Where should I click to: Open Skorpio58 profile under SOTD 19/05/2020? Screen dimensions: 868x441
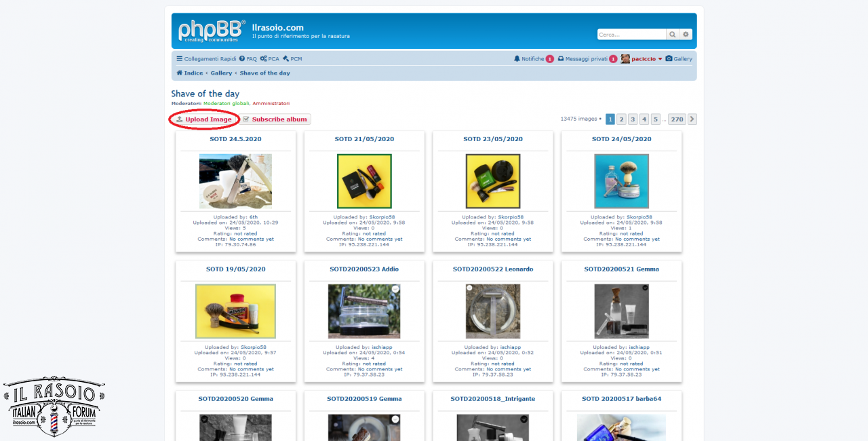(x=254, y=347)
